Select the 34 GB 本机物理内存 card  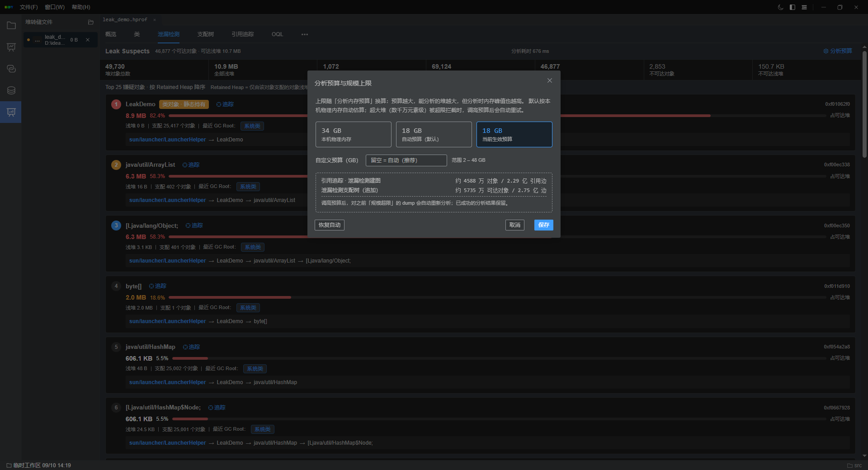[x=354, y=134]
